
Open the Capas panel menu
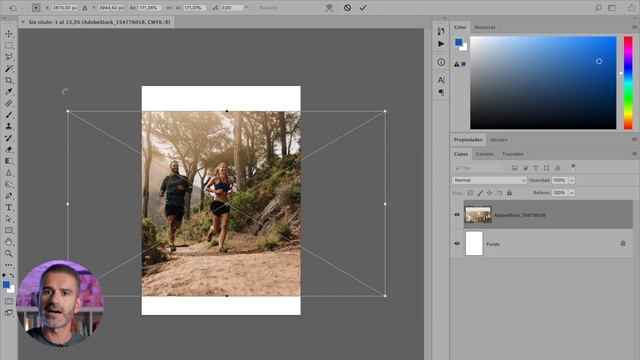click(634, 153)
